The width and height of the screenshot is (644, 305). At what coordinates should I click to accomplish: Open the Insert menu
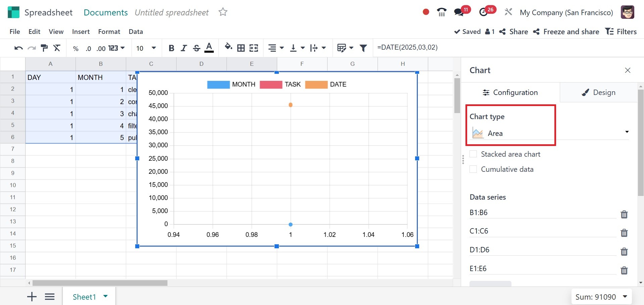pos(81,32)
